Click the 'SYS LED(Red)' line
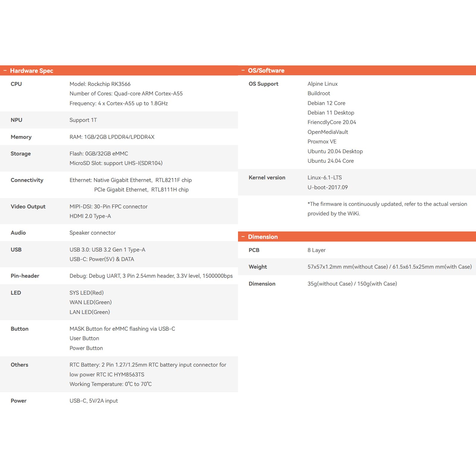 tap(87, 293)
